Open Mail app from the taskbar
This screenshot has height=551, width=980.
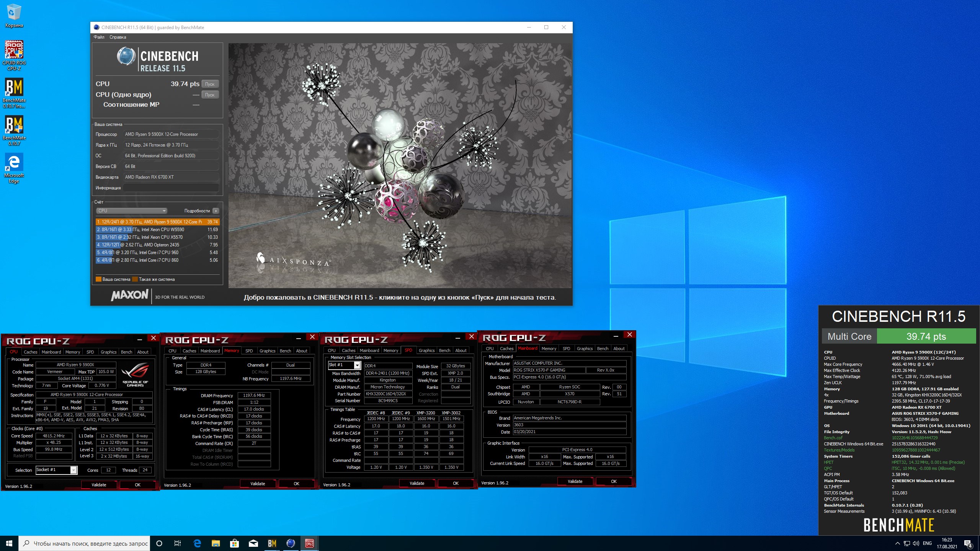click(x=253, y=543)
